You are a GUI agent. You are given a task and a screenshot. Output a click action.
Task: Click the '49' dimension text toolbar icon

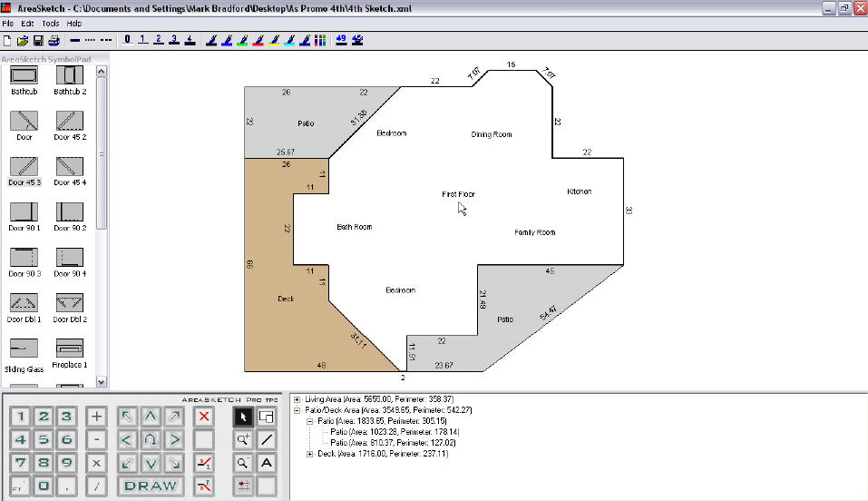341,40
